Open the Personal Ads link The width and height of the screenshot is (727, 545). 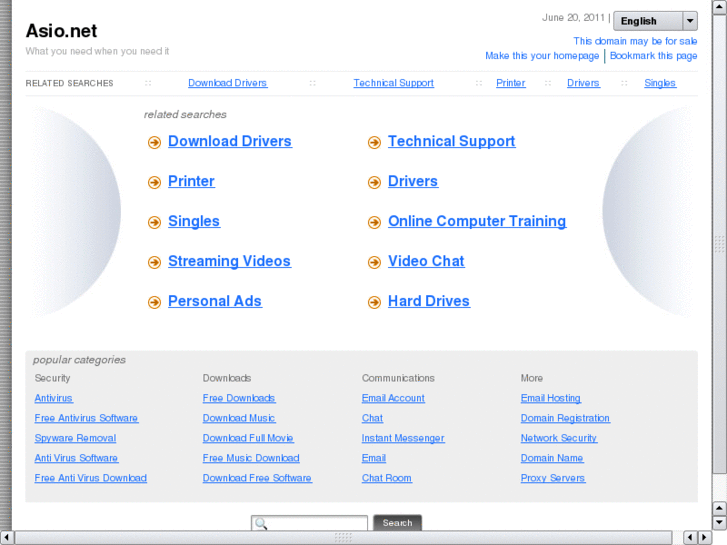coord(215,301)
